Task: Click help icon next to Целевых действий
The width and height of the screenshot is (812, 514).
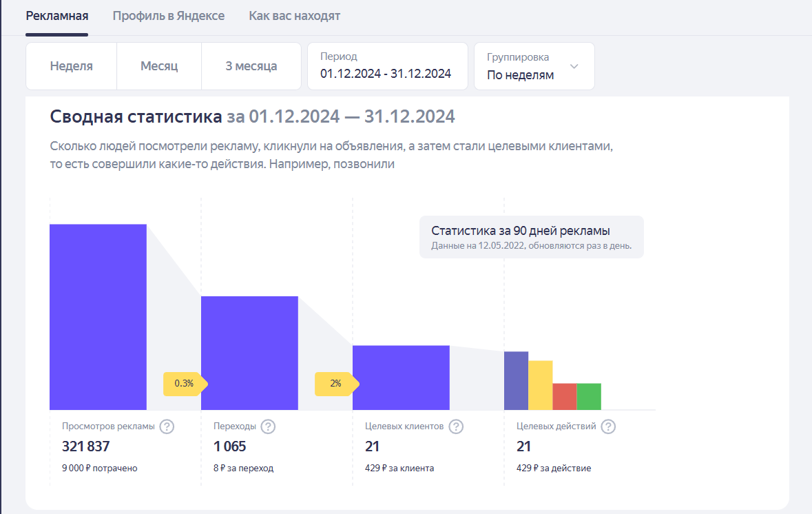Action: [607, 426]
